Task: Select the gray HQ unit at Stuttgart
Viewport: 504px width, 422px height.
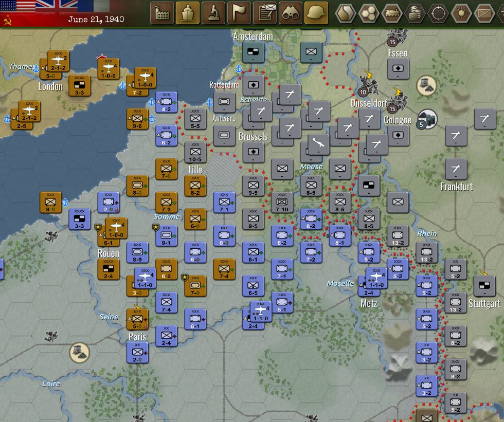Action: 484,286
